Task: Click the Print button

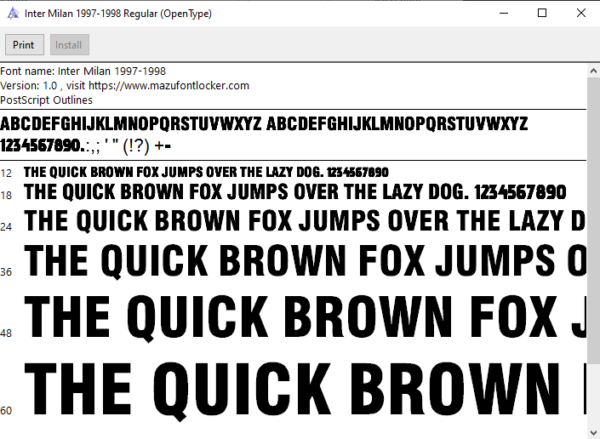Action: [24, 45]
